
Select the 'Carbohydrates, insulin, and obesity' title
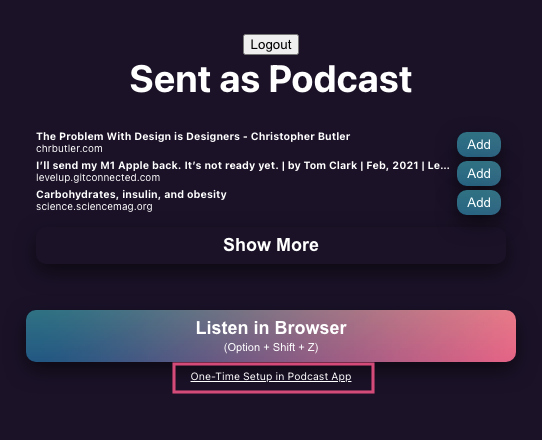[x=131, y=195]
